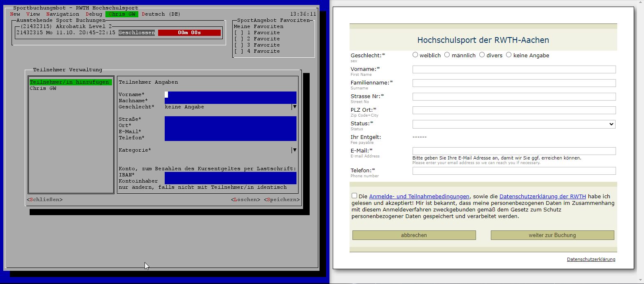
Task: Open the Debug menu
Action: pyautogui.click(x=94, y=14)
